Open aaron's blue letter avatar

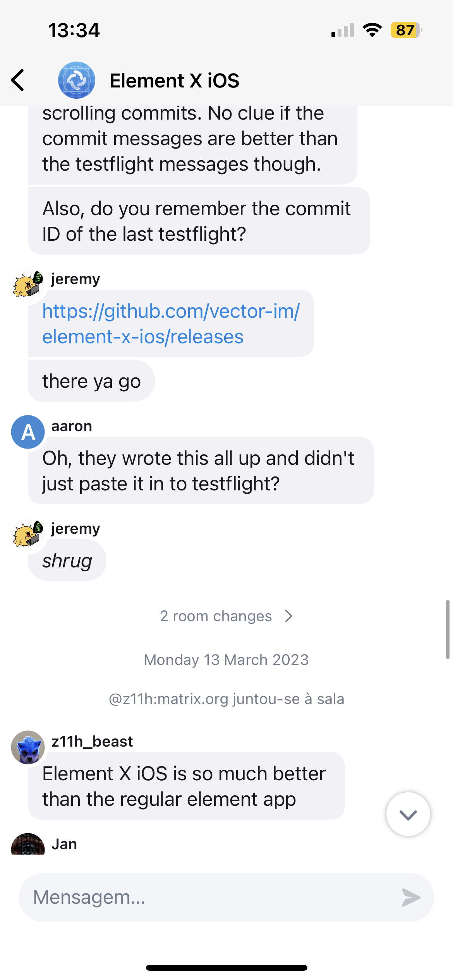[x=27, y=432]
